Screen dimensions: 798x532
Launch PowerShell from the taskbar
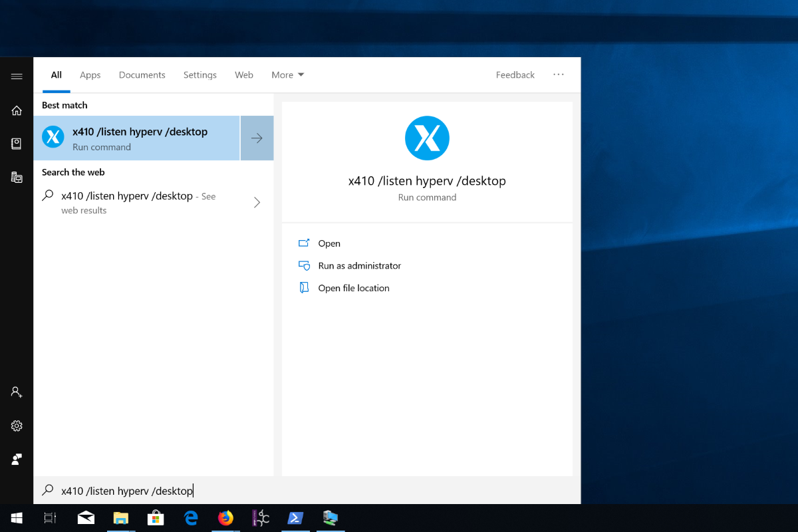tap(295, 518)
